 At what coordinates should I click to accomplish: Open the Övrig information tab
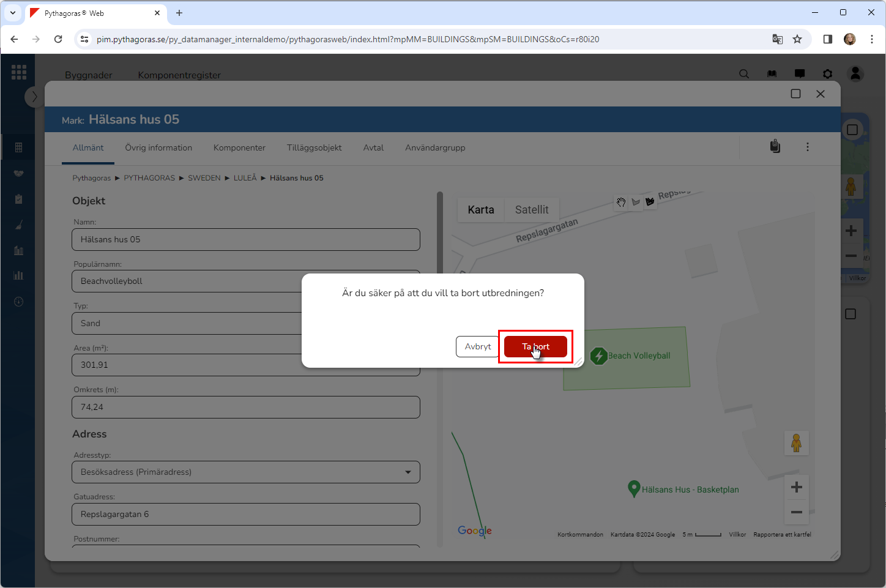[158, 148]
